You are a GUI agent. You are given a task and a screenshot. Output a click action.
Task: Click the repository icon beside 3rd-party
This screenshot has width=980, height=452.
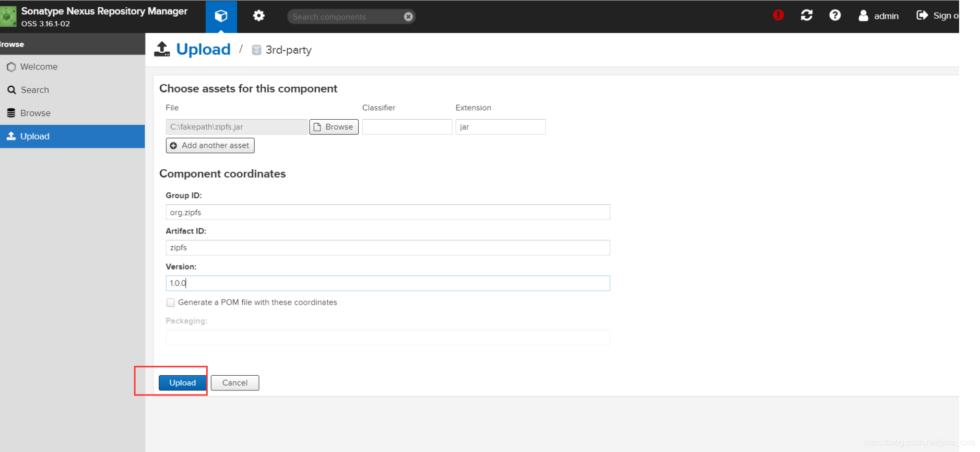pyautogui.click(x=256, y=50)
